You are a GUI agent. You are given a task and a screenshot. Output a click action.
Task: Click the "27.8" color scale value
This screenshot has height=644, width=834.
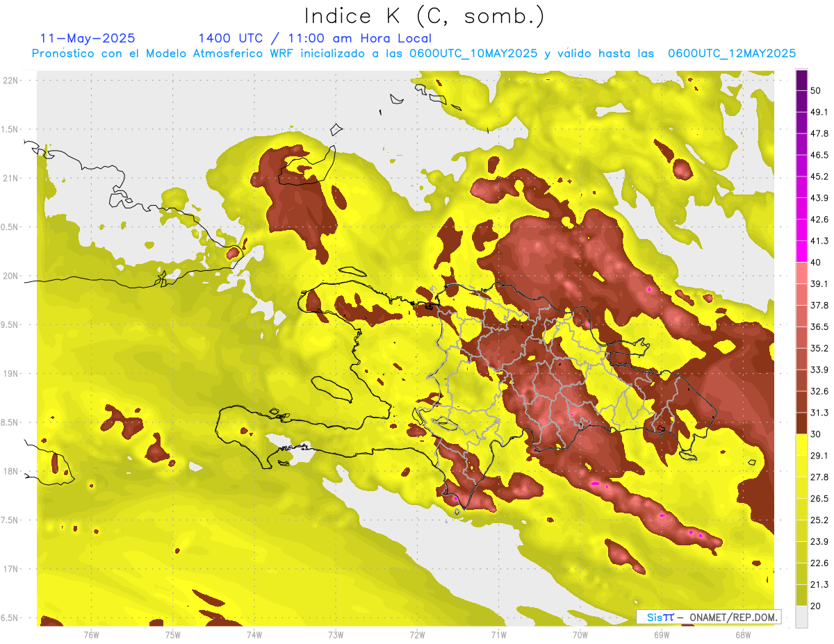point(819,477)
